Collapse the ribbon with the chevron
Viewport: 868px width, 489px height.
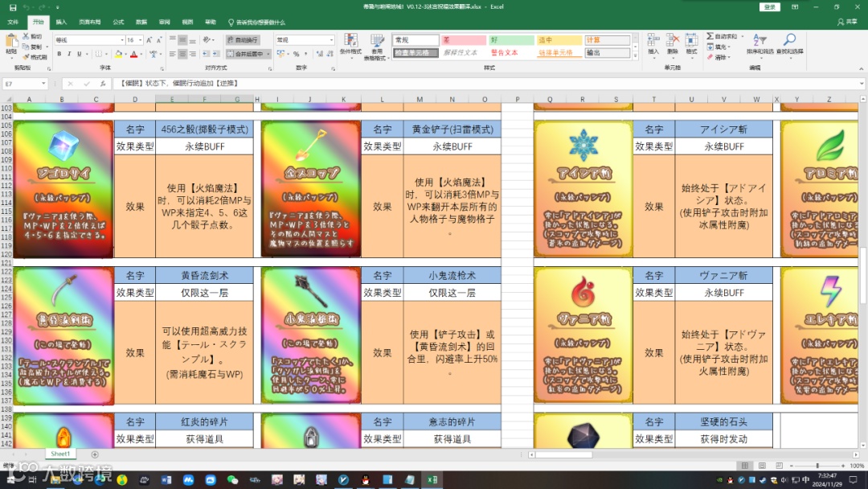click(x=861, y=68)
